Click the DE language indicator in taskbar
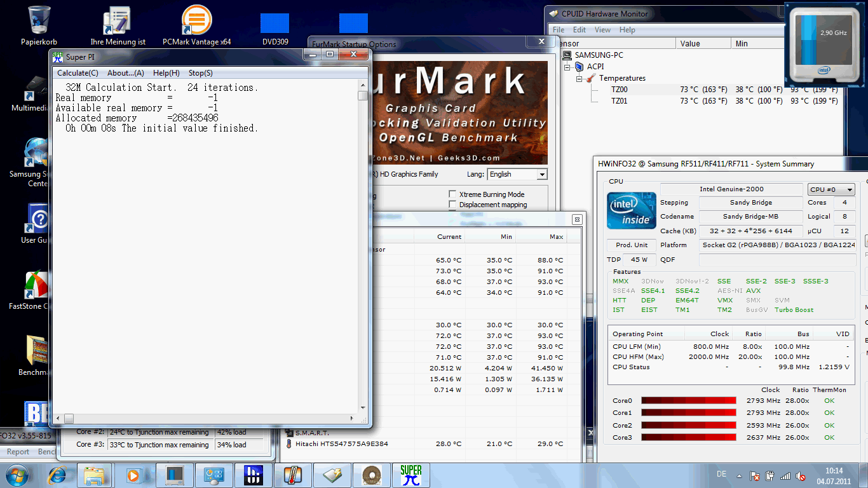 tap(721, 474)
